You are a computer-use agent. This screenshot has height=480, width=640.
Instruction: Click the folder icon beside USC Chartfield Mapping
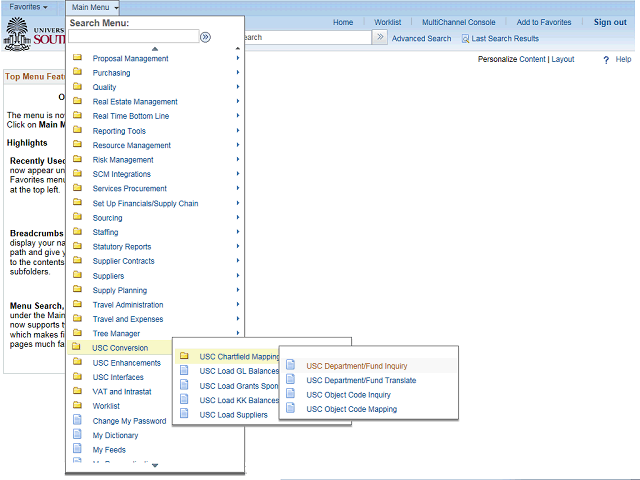tap(184, 356)
